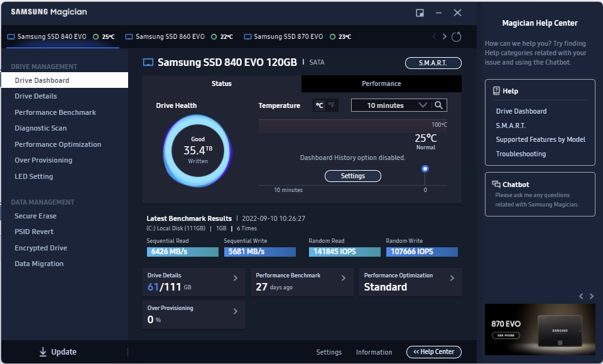Click the Random Read 141845 IOPS bar
The image size is (603, 364).
pos(345,252)
